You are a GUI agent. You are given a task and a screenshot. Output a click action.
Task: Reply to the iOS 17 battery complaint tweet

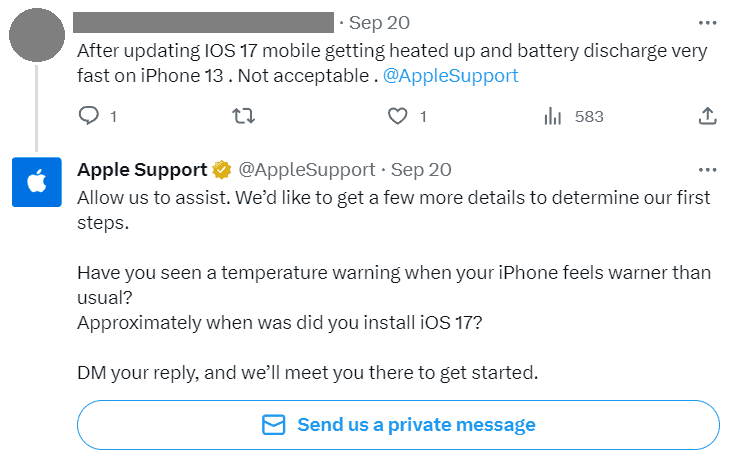(89, 116)
